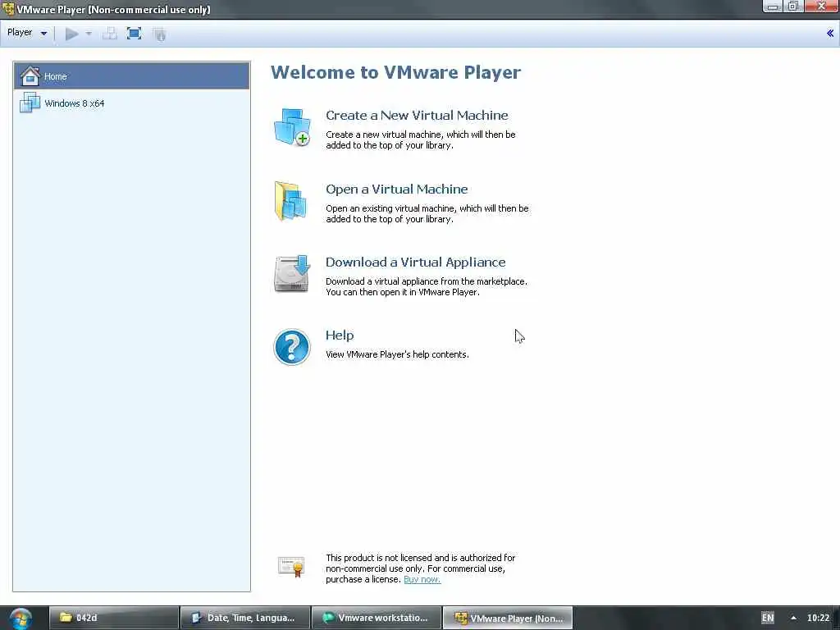Enter full screen mode via toolbar icon

pos(134,34)
